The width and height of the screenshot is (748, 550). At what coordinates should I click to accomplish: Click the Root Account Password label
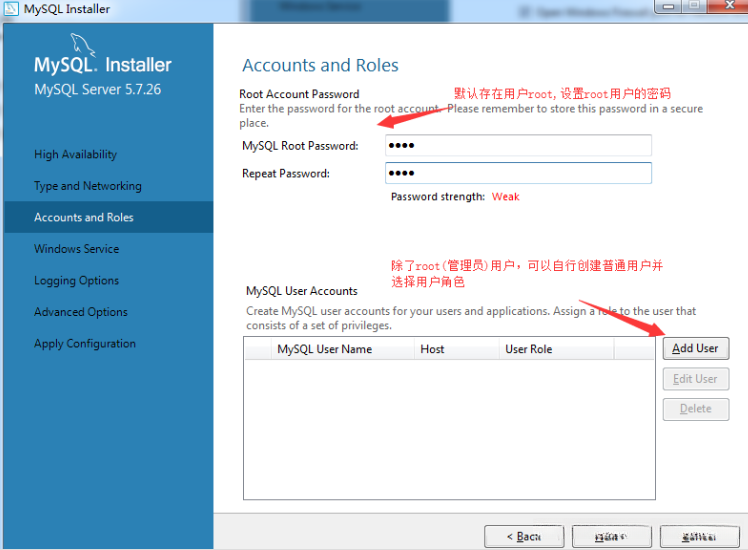299,94
